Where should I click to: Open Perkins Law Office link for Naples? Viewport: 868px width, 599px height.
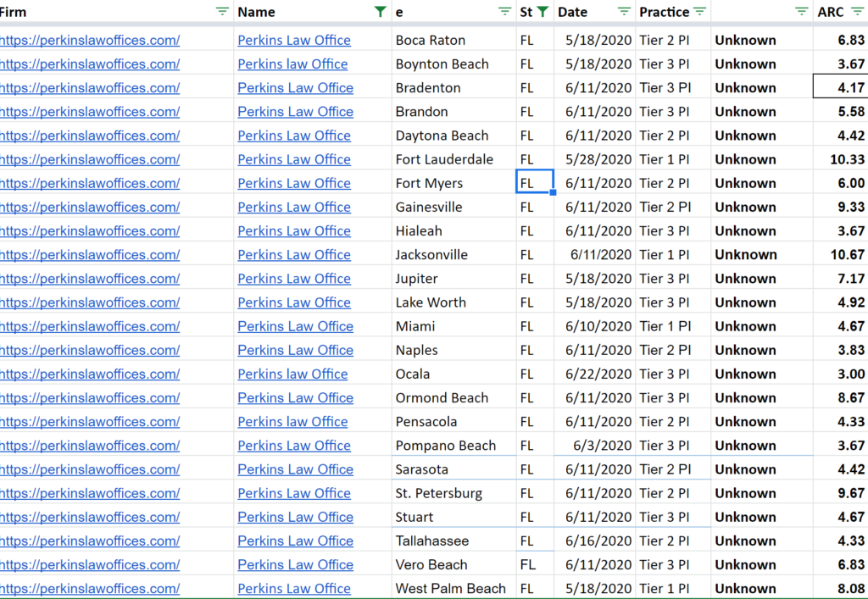(x=296, y=350)
